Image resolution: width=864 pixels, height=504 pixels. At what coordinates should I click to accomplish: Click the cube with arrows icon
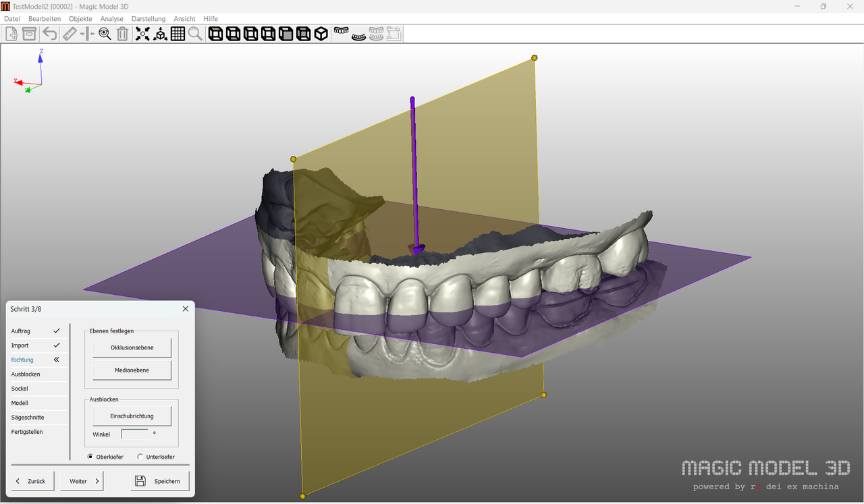pos(160,34)
